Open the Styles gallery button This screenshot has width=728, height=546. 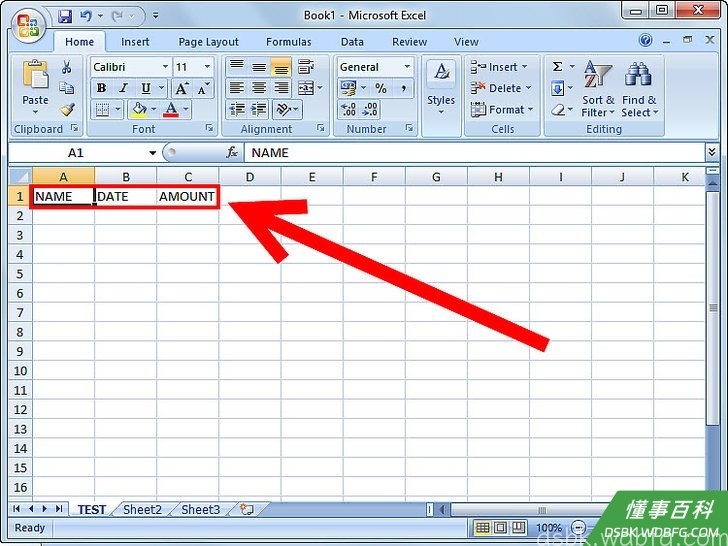coord(441,88)
